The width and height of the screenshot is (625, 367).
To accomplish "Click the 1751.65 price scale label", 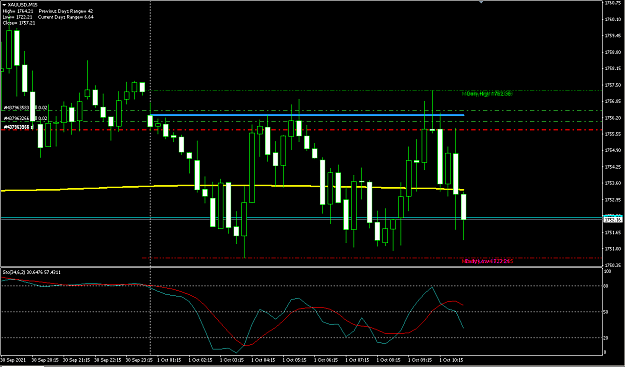I will tap(613, 232).
